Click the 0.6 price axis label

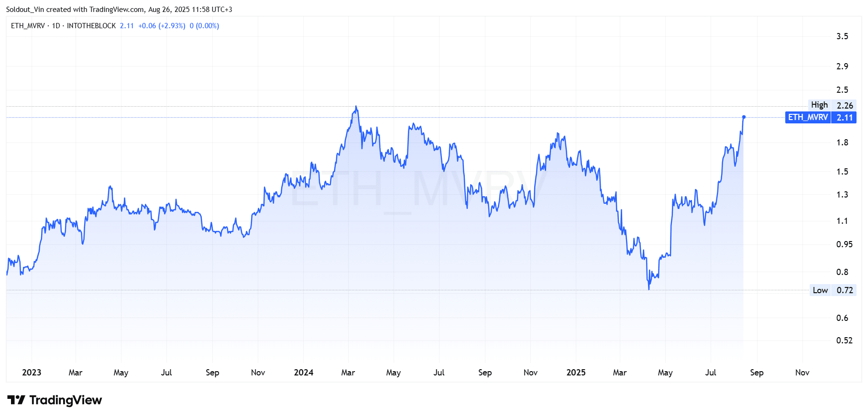[x=842, y=318]
